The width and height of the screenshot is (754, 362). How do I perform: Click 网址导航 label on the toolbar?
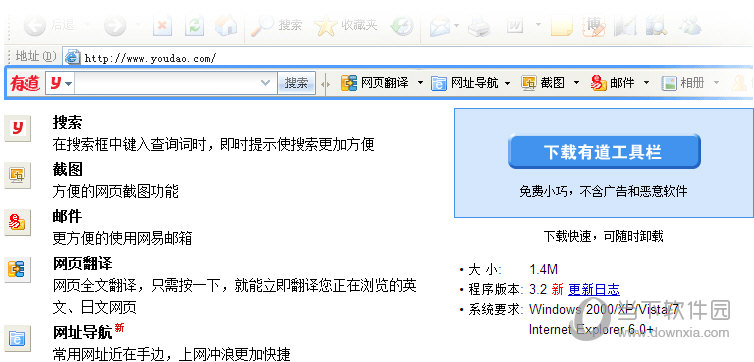(x=474, y=83)
